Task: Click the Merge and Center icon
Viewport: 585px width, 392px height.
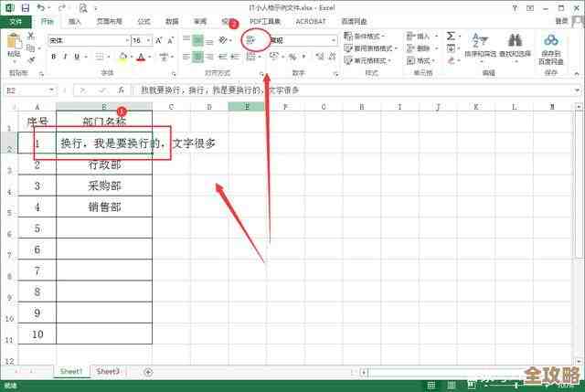Action: coord(252,57)
